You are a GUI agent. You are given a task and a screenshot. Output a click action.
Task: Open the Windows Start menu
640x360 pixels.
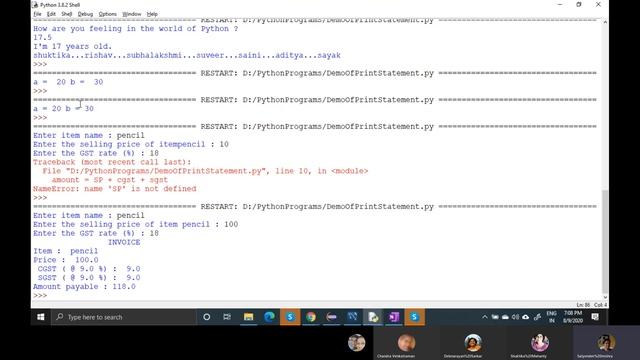(x=41, y=317)
